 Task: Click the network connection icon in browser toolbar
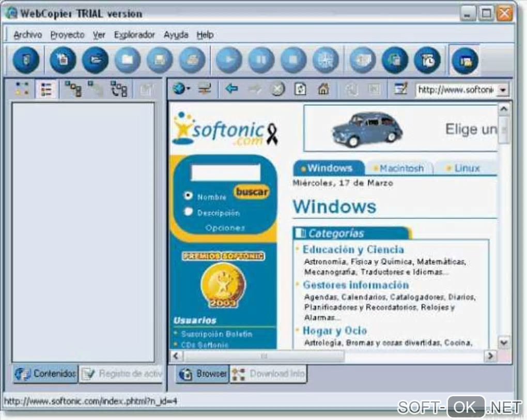click(205, 89)
